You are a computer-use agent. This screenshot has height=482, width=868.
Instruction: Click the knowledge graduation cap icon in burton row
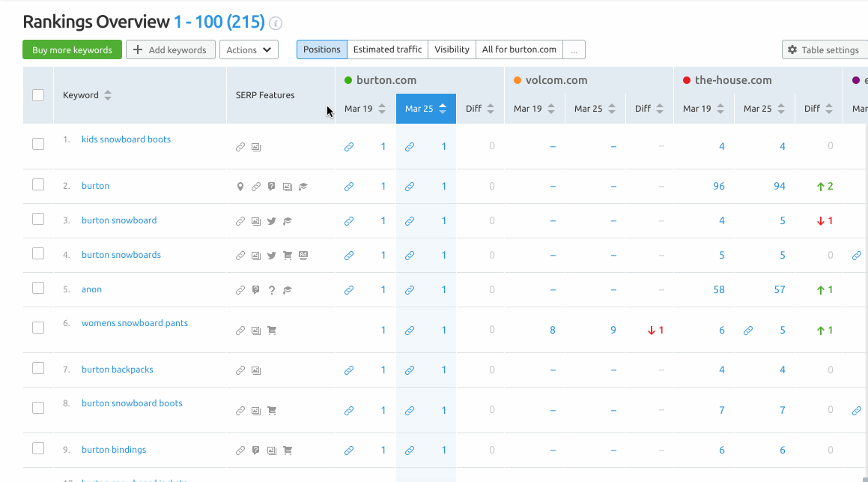303,187
